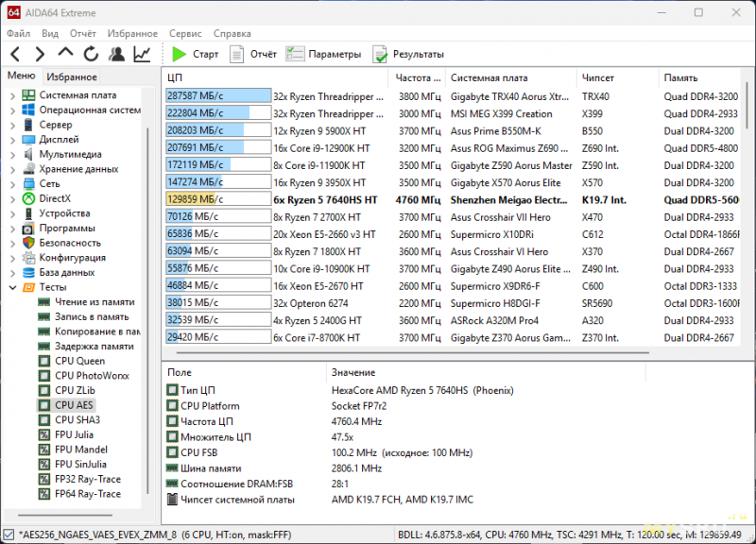Sort by the Память column header
This screenshot has width=756, height=544.
[x=699, y=77]
